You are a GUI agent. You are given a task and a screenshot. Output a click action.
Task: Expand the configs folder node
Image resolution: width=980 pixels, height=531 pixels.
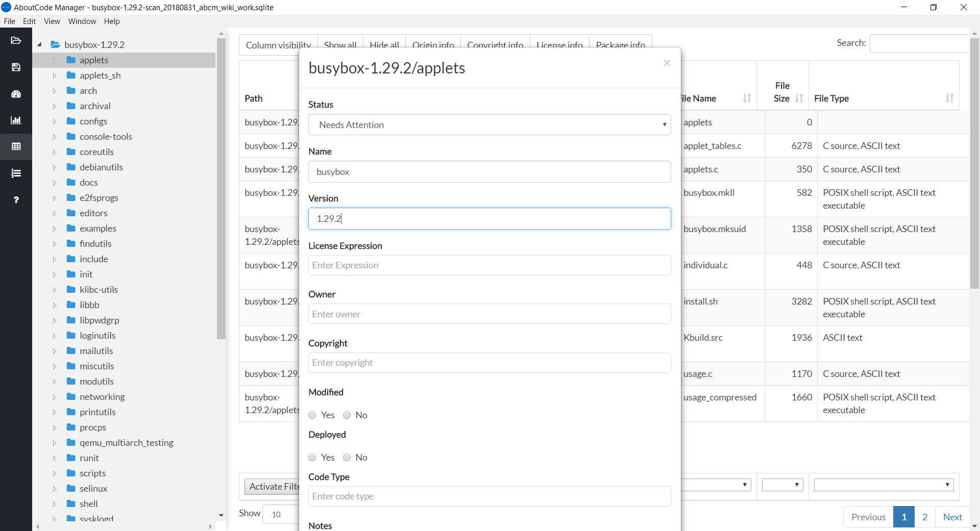click(55, 121)
